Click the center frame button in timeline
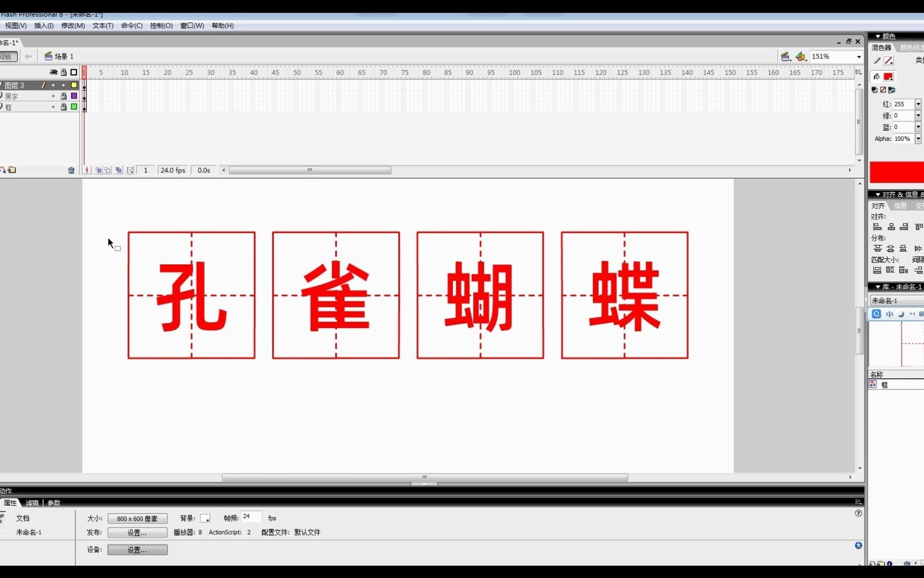Image resolution: width=924 pixels, height=578 pixels. coord(87,170)
